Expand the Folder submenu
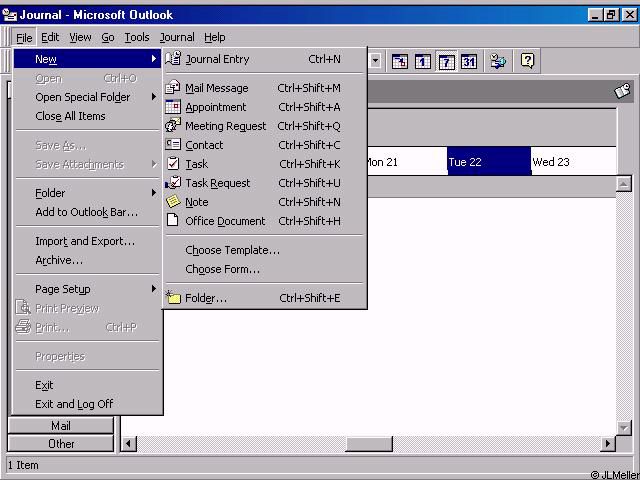This screenshot has height=480, width=640. (87, 193)
